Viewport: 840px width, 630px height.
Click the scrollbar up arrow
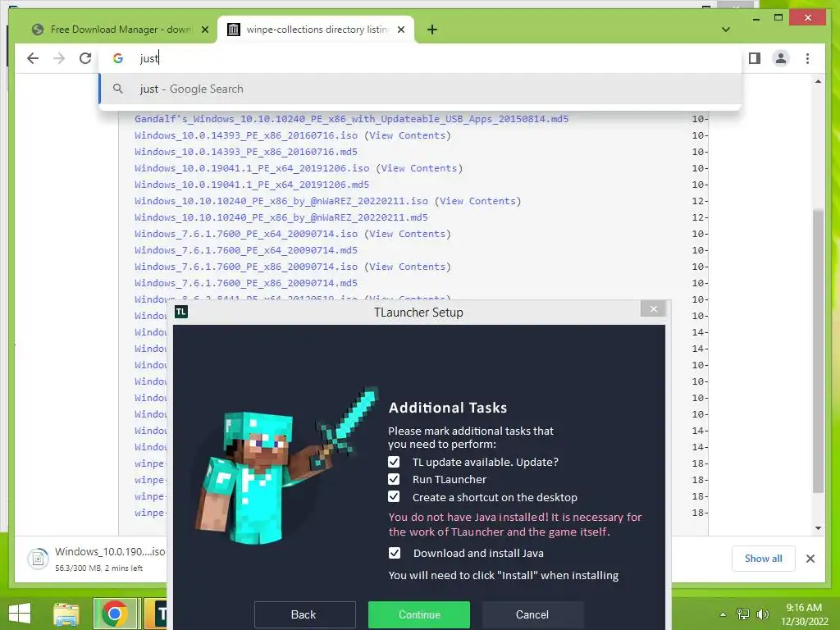[x=818, y=81]
